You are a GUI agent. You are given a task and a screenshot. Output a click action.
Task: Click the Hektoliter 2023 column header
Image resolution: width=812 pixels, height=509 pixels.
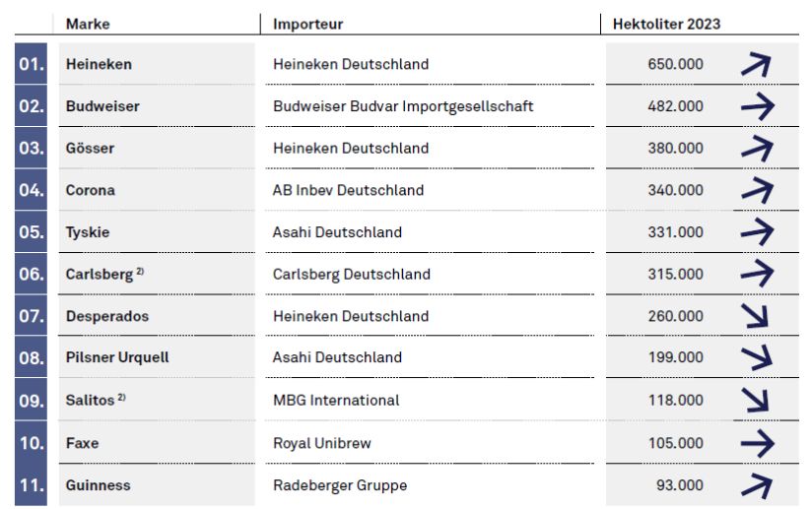coord(666,24)
